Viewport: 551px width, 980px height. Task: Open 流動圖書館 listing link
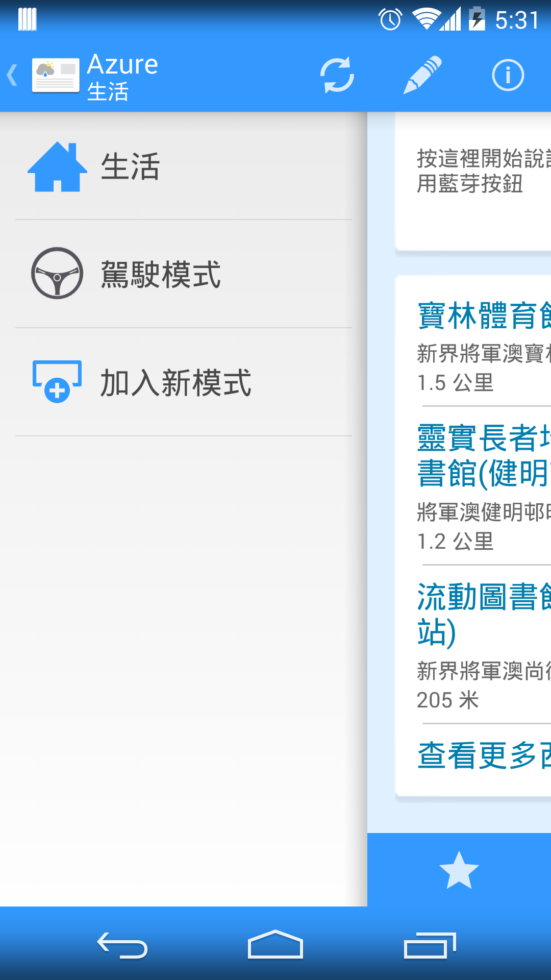[x=484, y=614]
